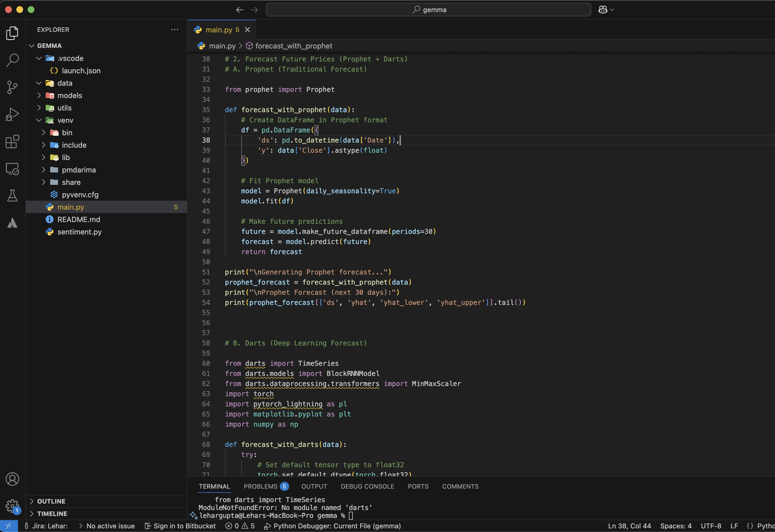The image size is (775, 532).
Task: Click the 'import torch' code line
Action: [249, 394]
